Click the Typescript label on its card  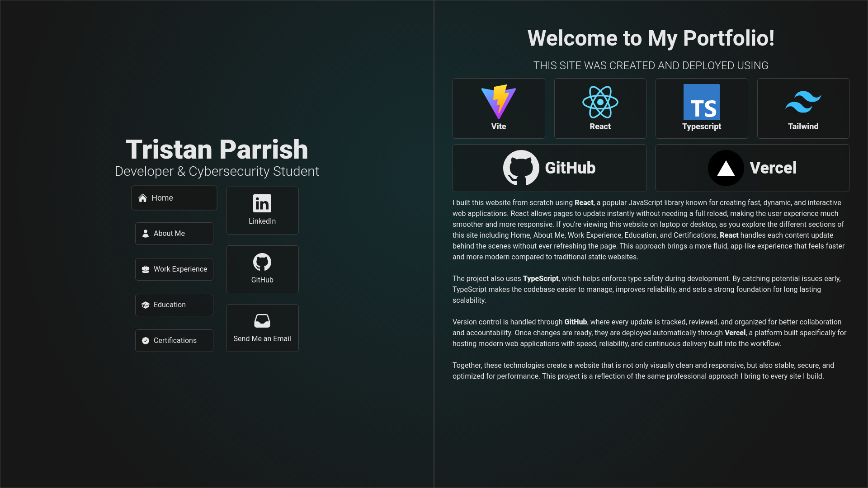[x=702, y=127]
